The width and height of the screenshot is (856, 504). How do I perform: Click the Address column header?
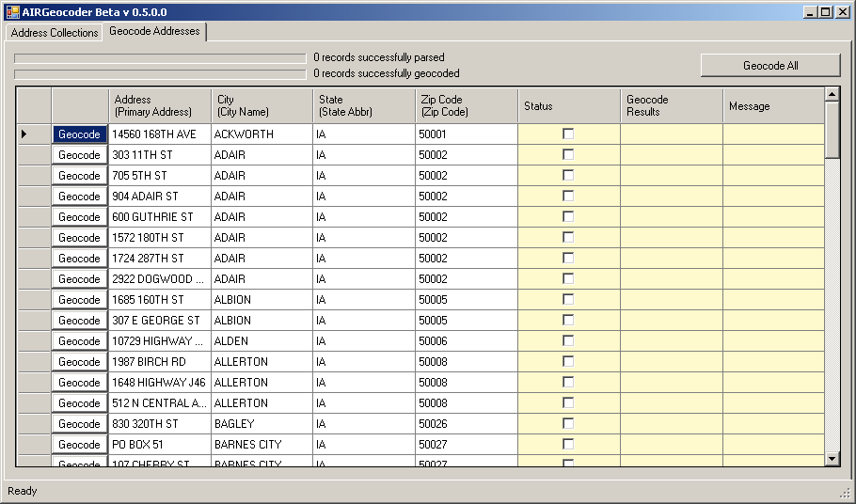coord(159,105)
